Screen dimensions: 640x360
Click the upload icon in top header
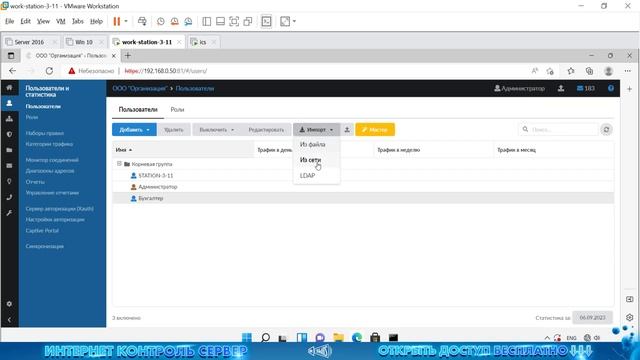(561, 88)
